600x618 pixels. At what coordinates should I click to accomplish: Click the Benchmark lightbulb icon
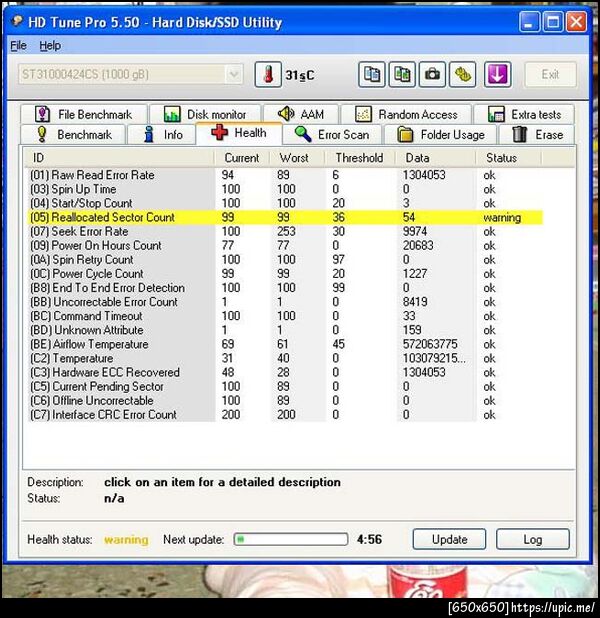[x=41, y=134]
